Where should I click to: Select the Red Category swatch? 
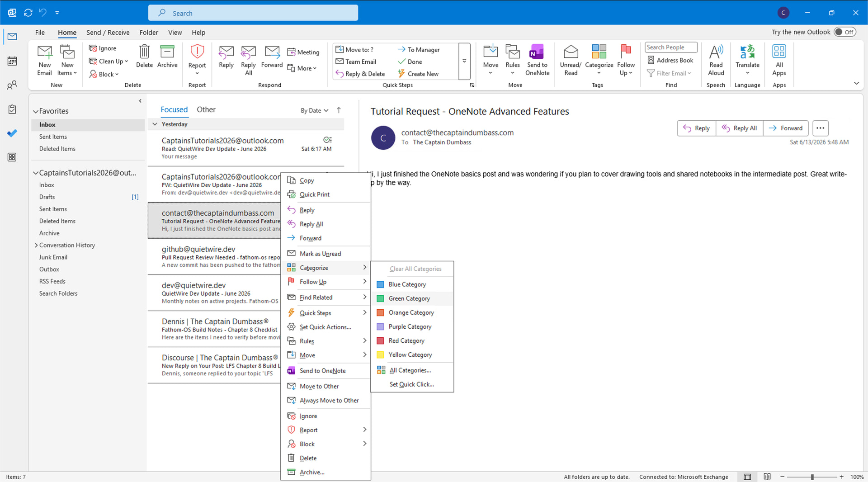(x=380, y=340)
